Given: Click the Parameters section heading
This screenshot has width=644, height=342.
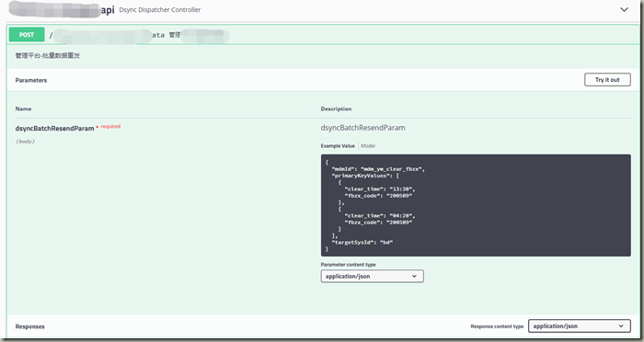Looking at the screenshot, I should coord(31,80).
